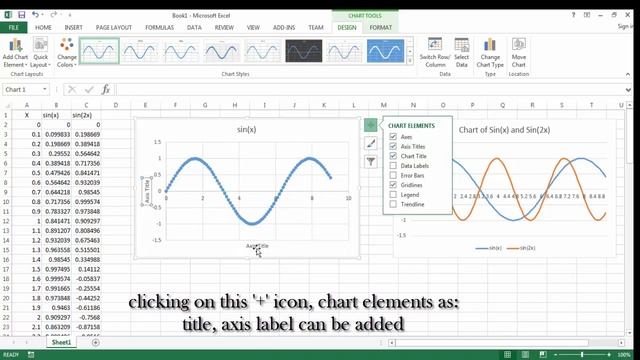This screenshot has height=360, width=640.
Task: Adjust the zoom slider handle
Action: coord(582,355)
